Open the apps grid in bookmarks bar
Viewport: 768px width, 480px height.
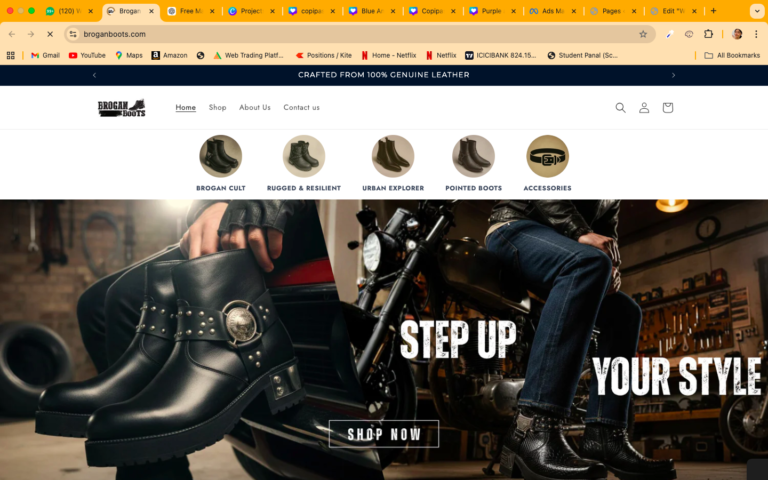tap(11, 55)
